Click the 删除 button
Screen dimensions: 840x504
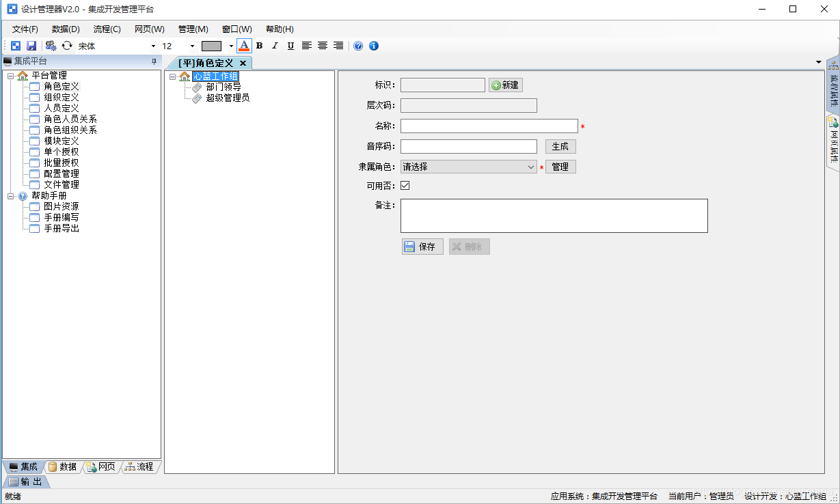470,247
